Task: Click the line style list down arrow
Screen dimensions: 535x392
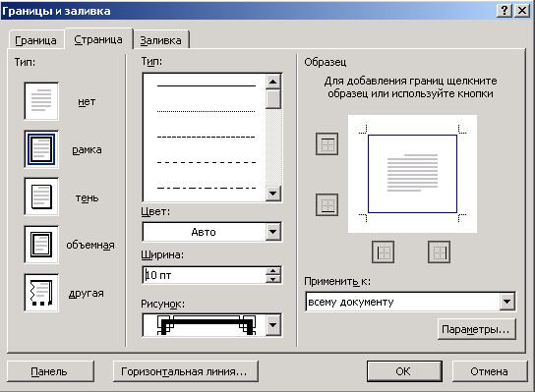Action: 273,194
